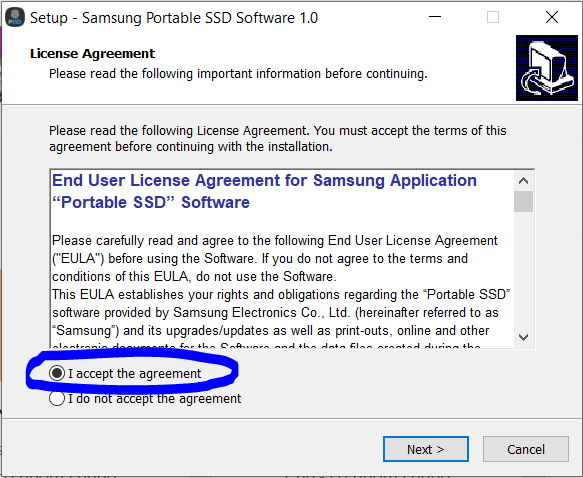Click the license box down-arrow chevron
Screen dimensions: 583x478
(523, 337)
